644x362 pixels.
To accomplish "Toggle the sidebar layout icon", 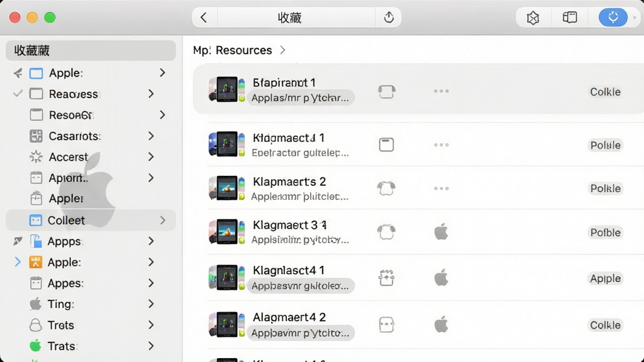I will [x=570, y=17].
